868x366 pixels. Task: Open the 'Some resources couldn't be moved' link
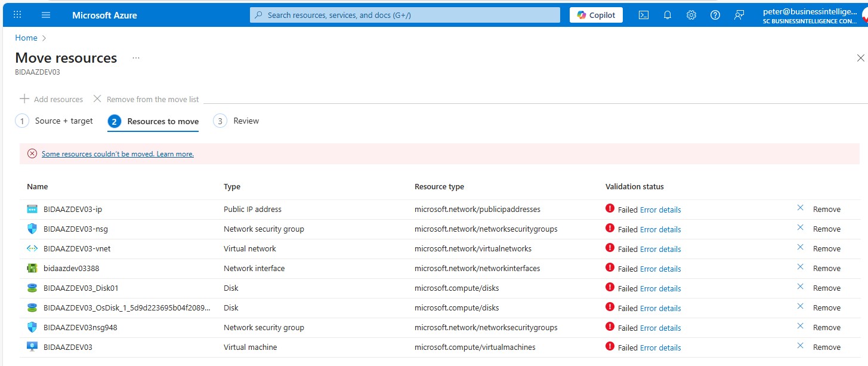click(118, 154)
